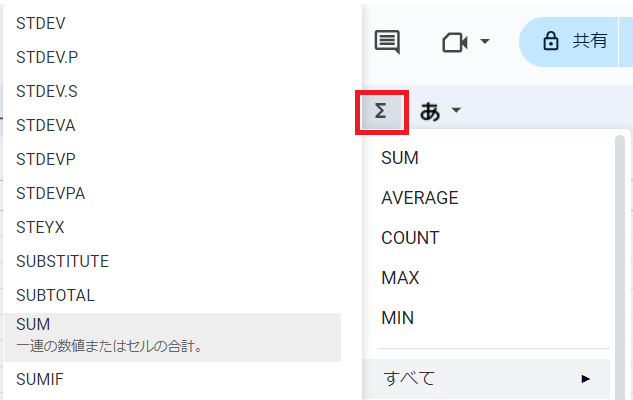The image size is (633, 400).
Task: Click the Sigma functions icon
Action: [x=380, y=111]
